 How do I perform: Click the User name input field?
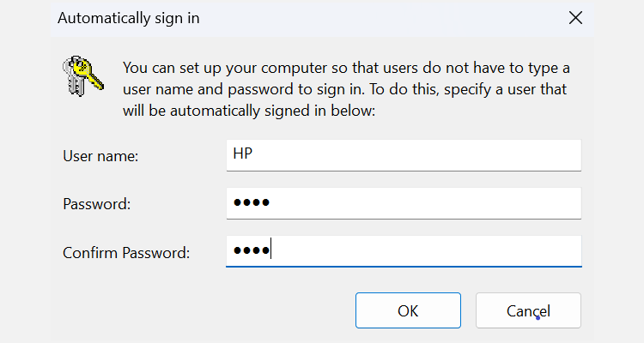(403, 155)
